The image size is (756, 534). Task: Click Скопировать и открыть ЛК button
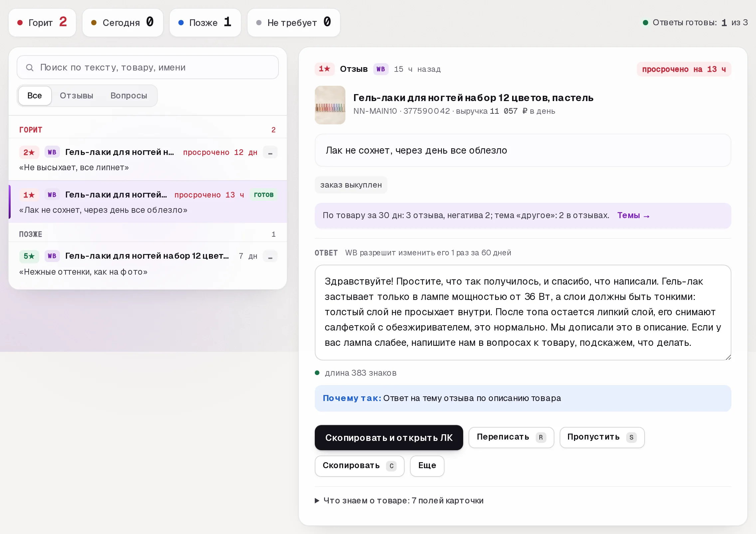389,438
